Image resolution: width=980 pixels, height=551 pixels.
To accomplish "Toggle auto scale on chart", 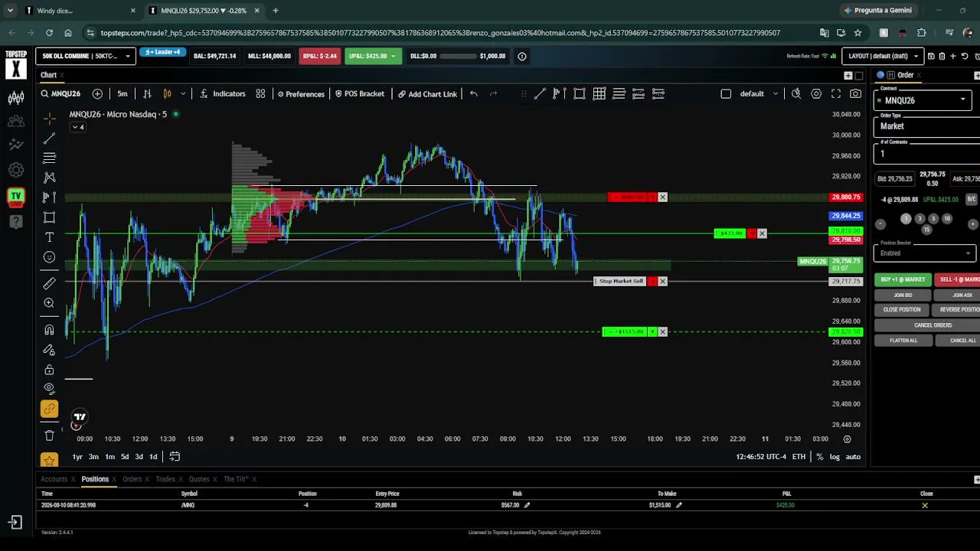I will coord(853,457).
